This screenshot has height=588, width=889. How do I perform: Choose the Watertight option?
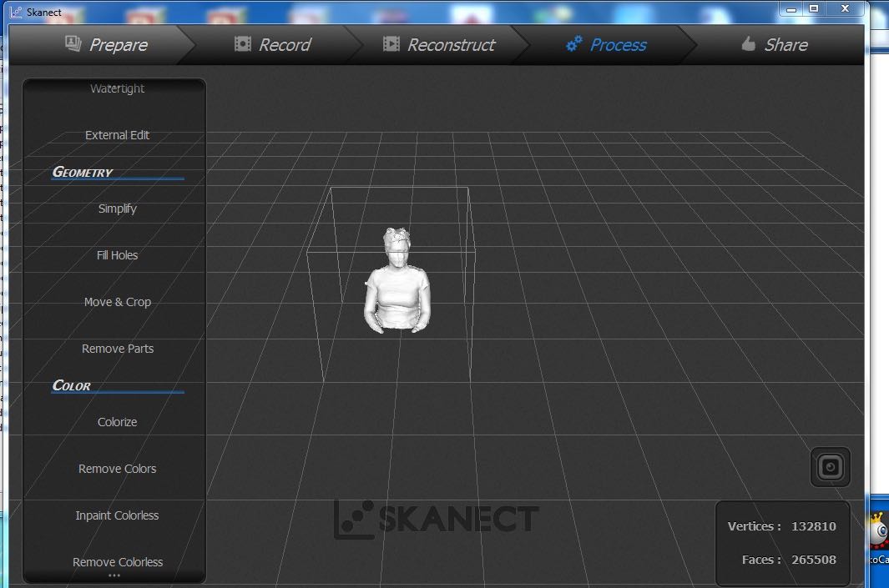[x=117, y=88]
